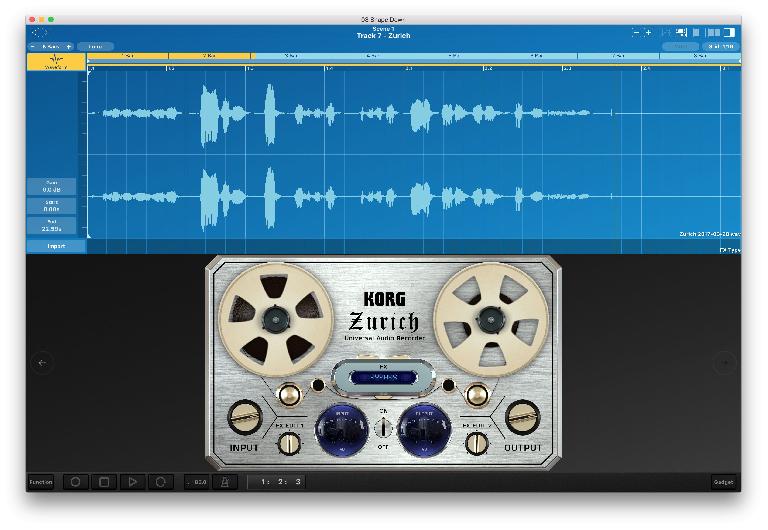Select the split-pane layout icon

[713, 32]
